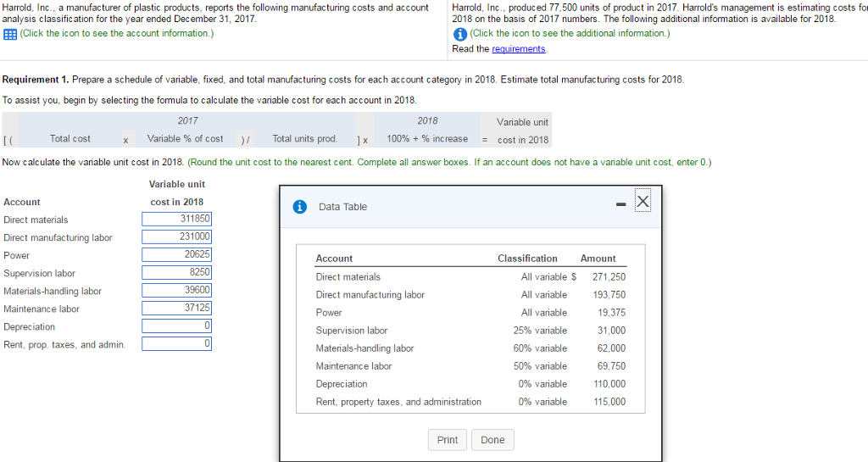This screenshot has height=462, width=868.
Task: Click the 'Account' header in Data Table
Action: 334,259
